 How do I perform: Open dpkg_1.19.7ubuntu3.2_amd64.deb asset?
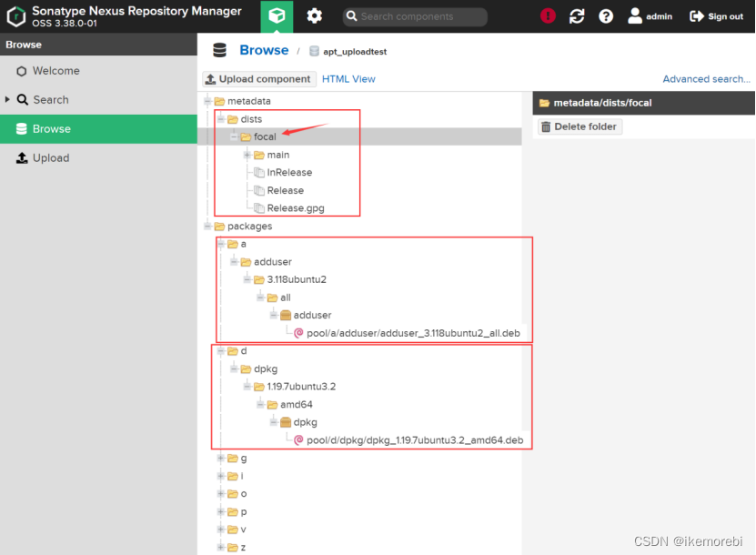click(x=415, y=440)
